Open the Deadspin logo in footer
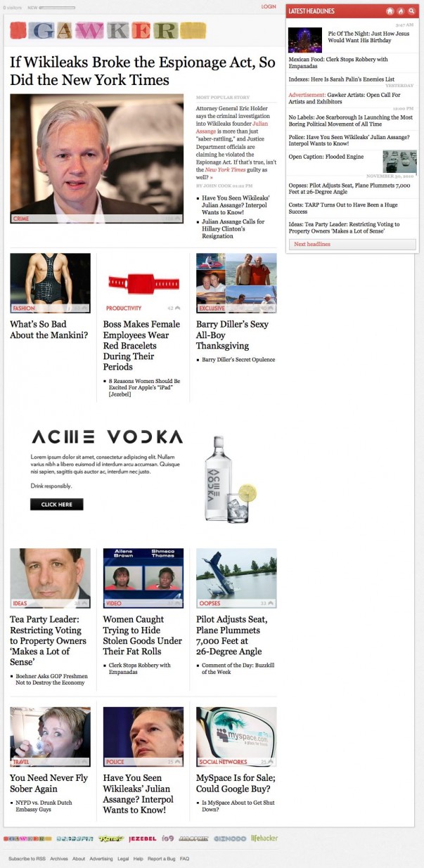This screenshot has width=424, height=868. pos(75,838)
